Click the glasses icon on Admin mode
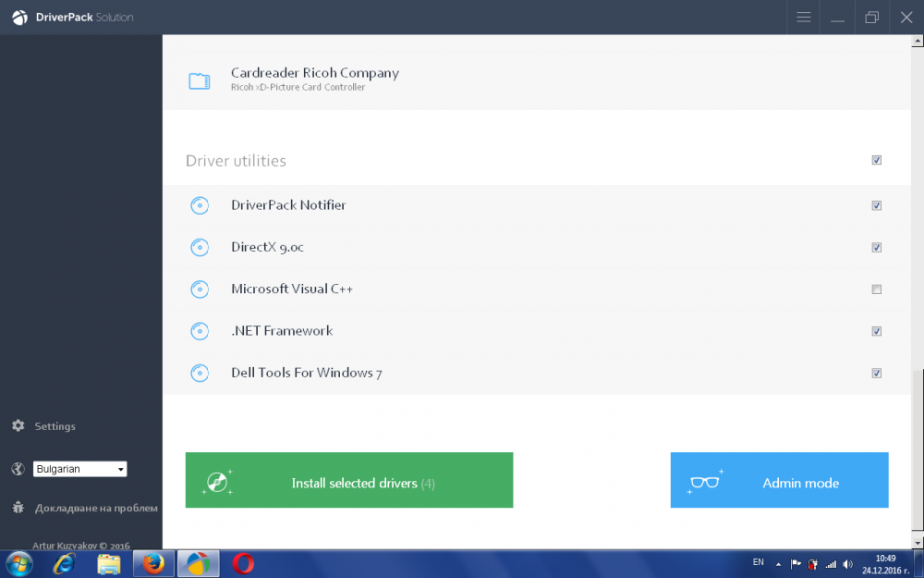924x578 pixels. [705, 482]
